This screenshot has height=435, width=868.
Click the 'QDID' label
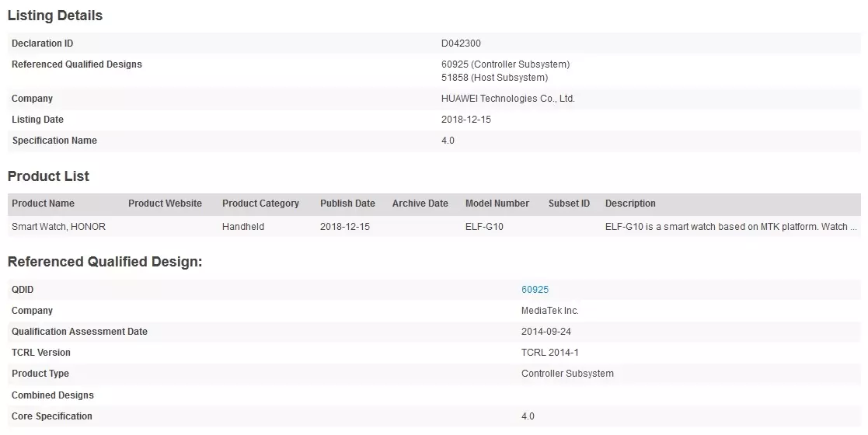[x=23, y=290]
